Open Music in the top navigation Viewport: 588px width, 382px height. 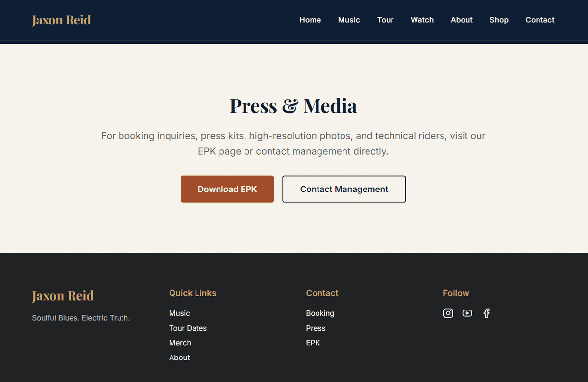point(349,20)
